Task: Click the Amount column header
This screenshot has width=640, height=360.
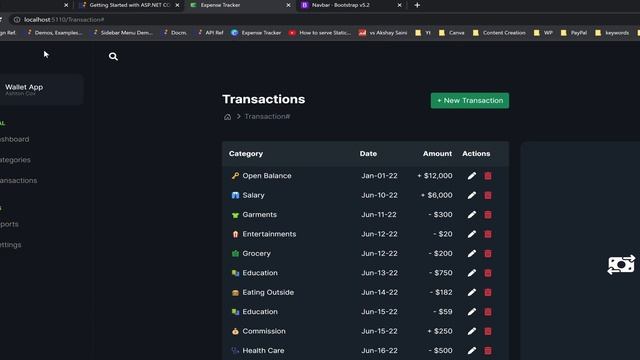Action: pos(437,154)
